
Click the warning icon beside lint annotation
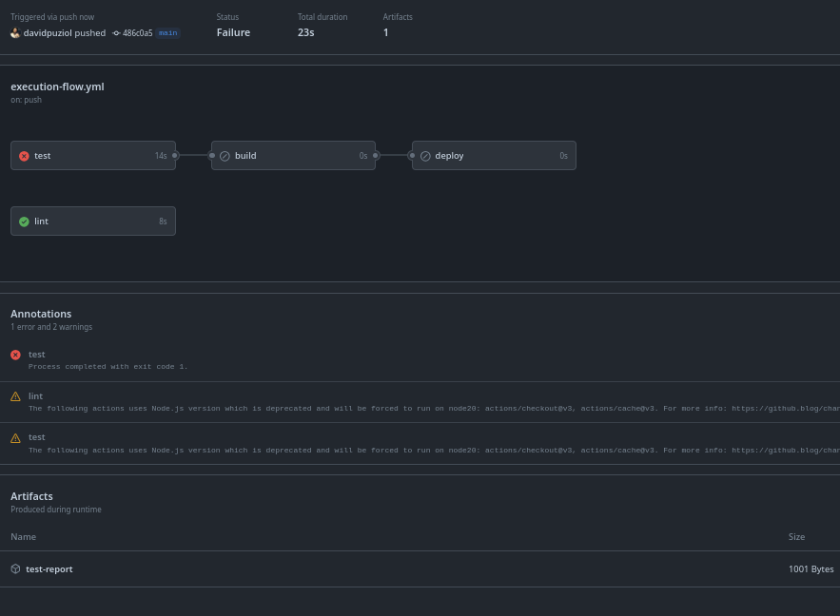click(x=15, y=396)
